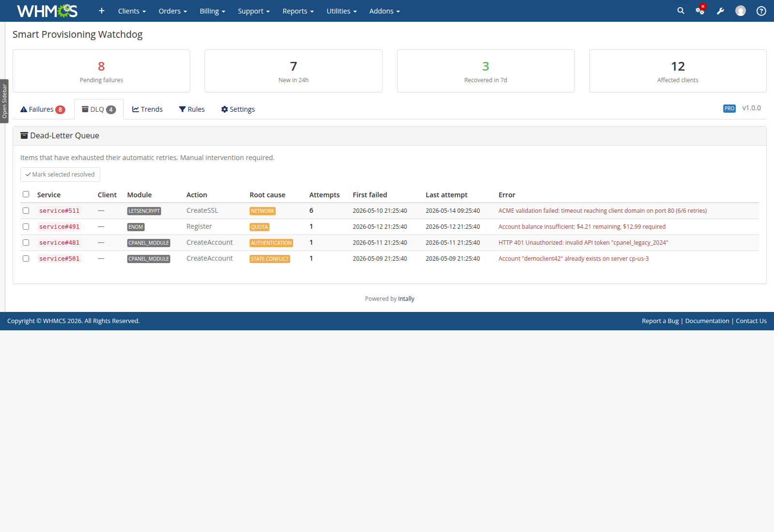The width and height of the screenshot is (774, 532).
Task: Toggle the select-all checkbox in table header
Action: click(x=26, y=194)
